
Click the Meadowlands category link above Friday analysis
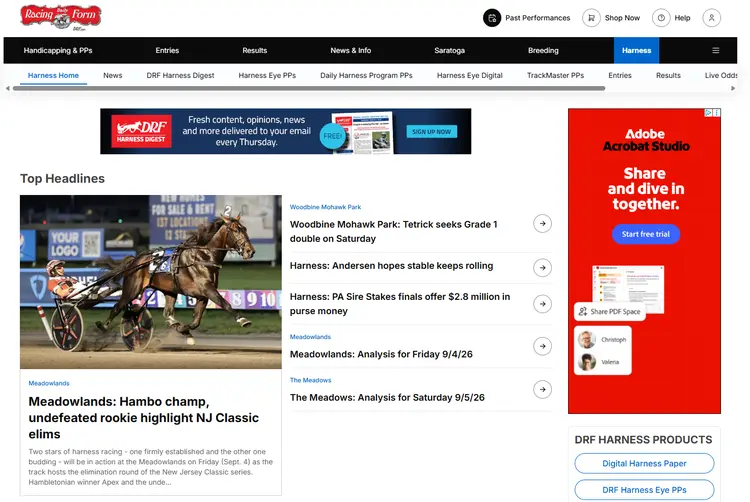coord(310,337)
